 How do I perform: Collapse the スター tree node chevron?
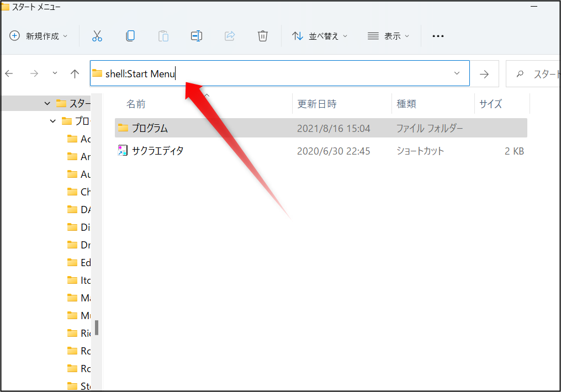point(47,103)
